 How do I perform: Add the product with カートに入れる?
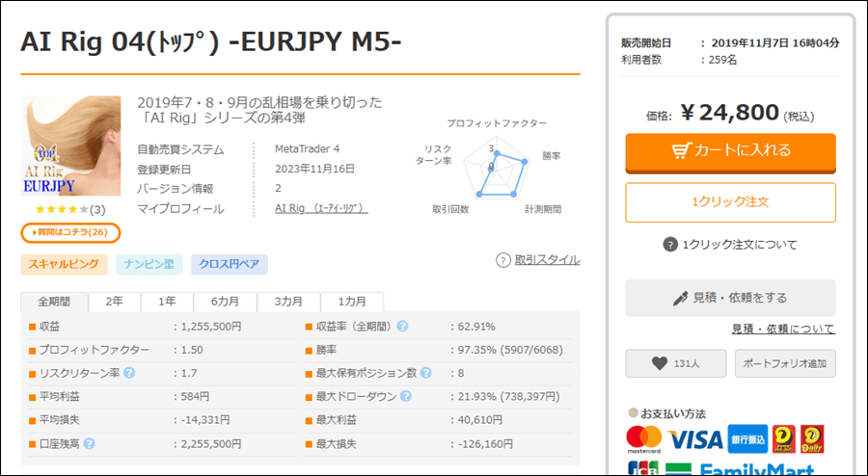coord(730,152)
